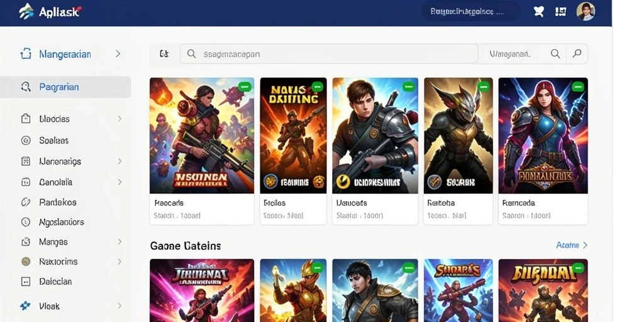
Task: Click the Rakiorims sidebar icon
Action: 25,262
